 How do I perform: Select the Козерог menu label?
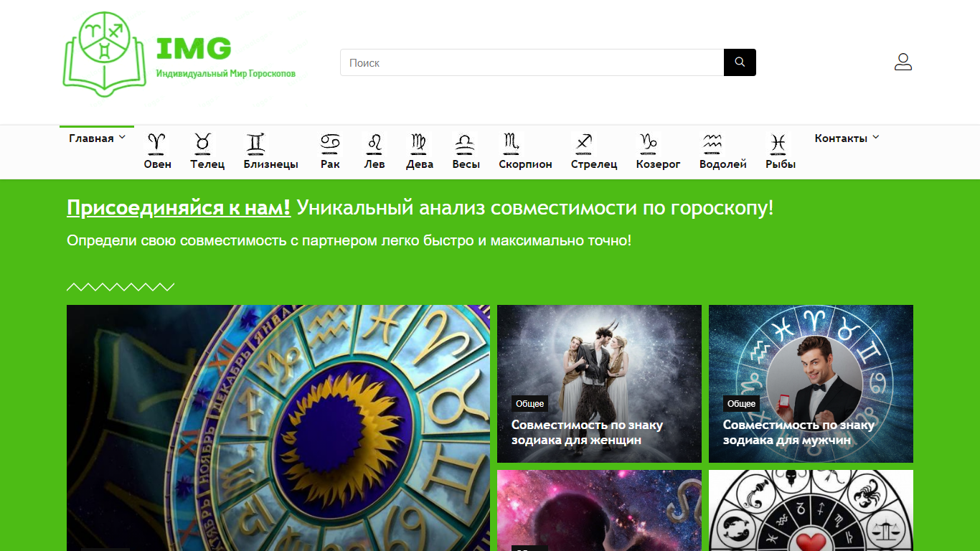658,164
